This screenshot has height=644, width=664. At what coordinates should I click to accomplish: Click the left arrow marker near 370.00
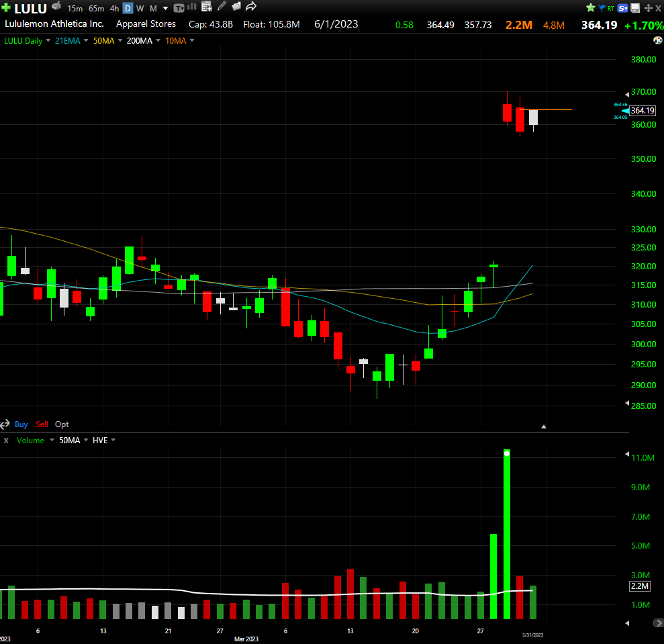click(x=627, y=95)
